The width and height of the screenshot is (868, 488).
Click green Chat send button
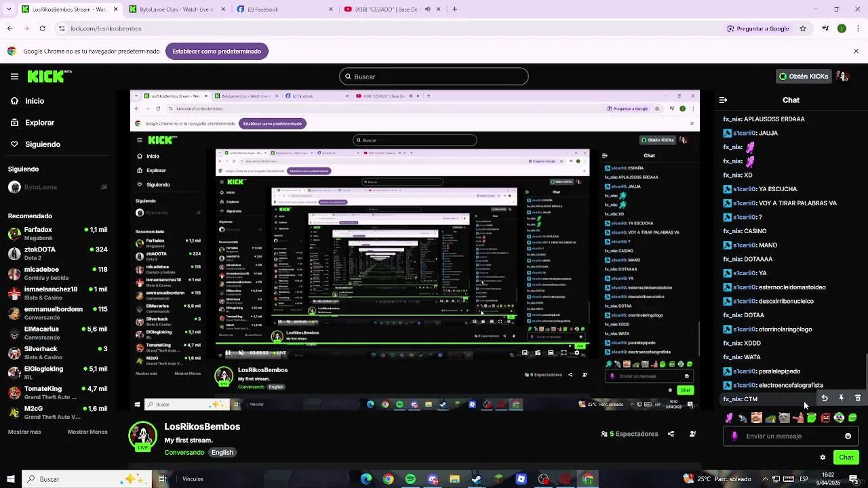[x=846, y=457]
